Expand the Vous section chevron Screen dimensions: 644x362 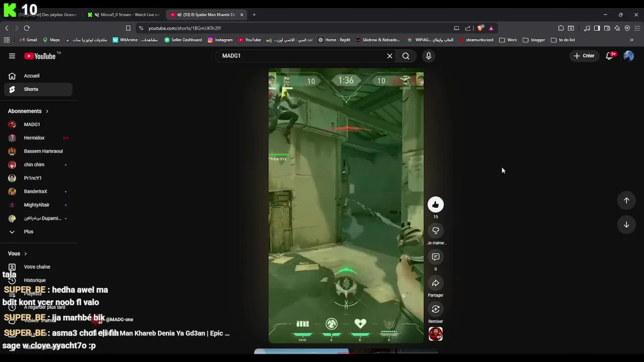pyautogui.click(x=26, y=254)
